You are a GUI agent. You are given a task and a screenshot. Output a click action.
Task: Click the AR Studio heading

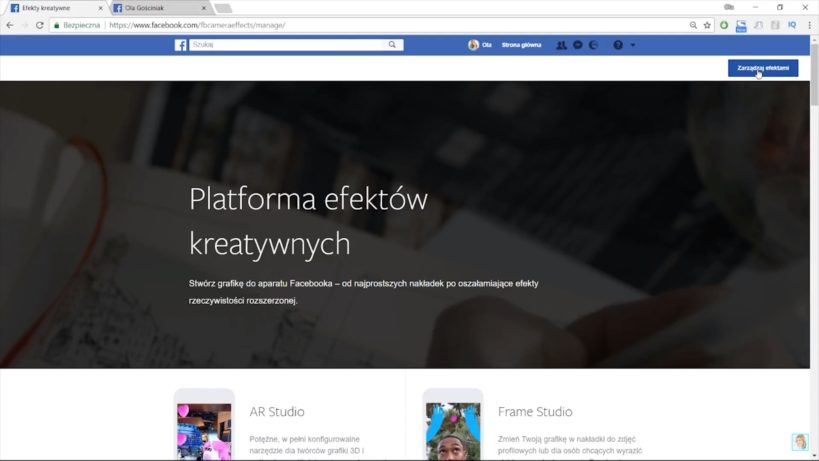pyautogui.click(x=277, y=411)
